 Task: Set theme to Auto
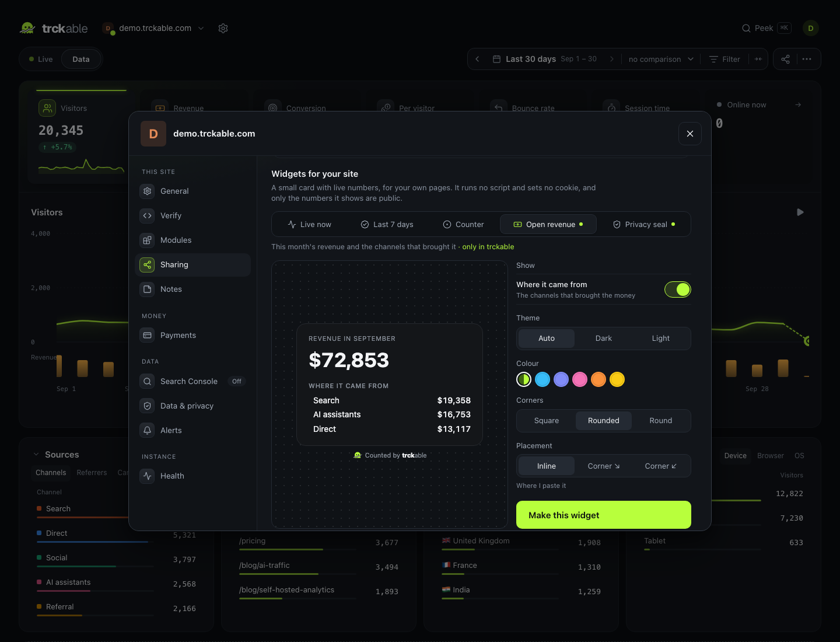[x=547, y=339]
